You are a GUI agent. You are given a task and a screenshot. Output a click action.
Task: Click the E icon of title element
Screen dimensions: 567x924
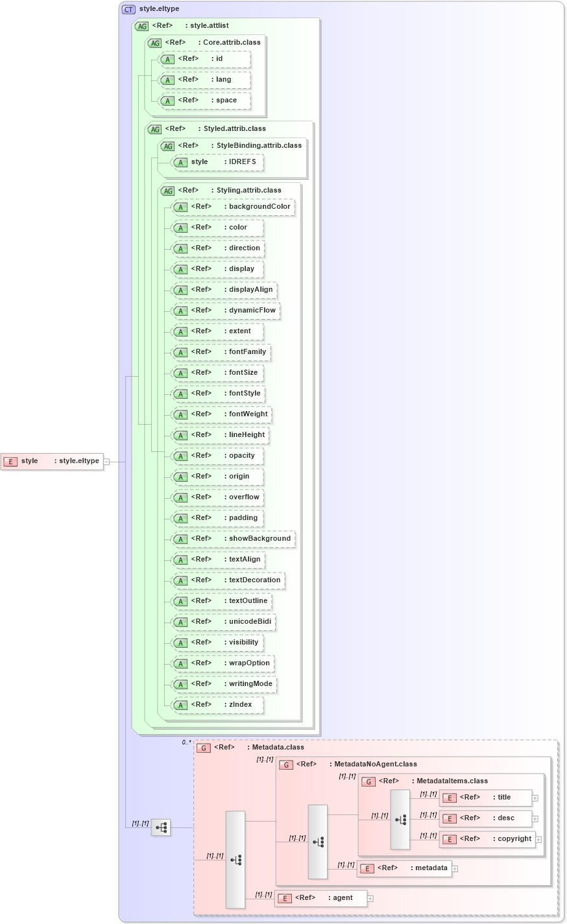449,798
